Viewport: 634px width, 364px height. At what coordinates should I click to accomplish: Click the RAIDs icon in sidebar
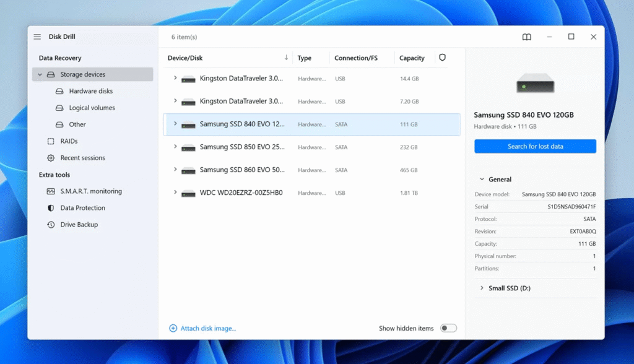point(51,141)
